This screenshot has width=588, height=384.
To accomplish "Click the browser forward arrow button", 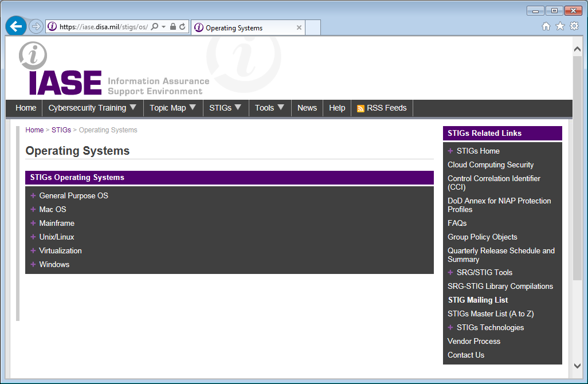I will [36, 26].
